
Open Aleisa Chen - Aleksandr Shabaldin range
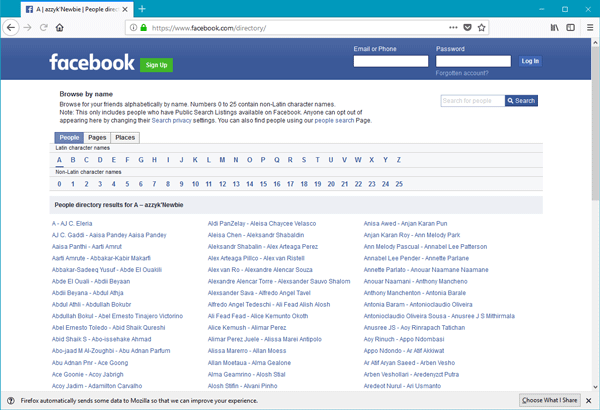coord(256,235)
